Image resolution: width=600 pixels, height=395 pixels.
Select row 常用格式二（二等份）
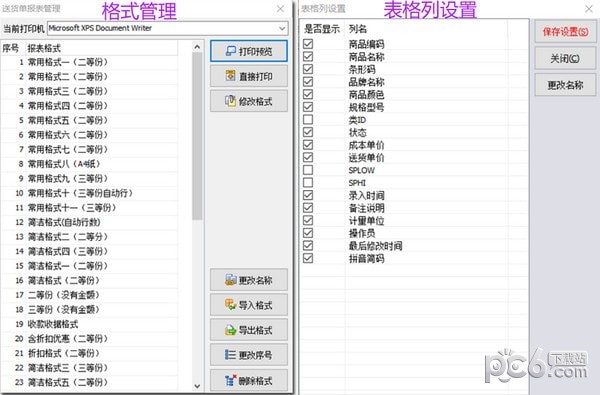[x=89, y=77]
